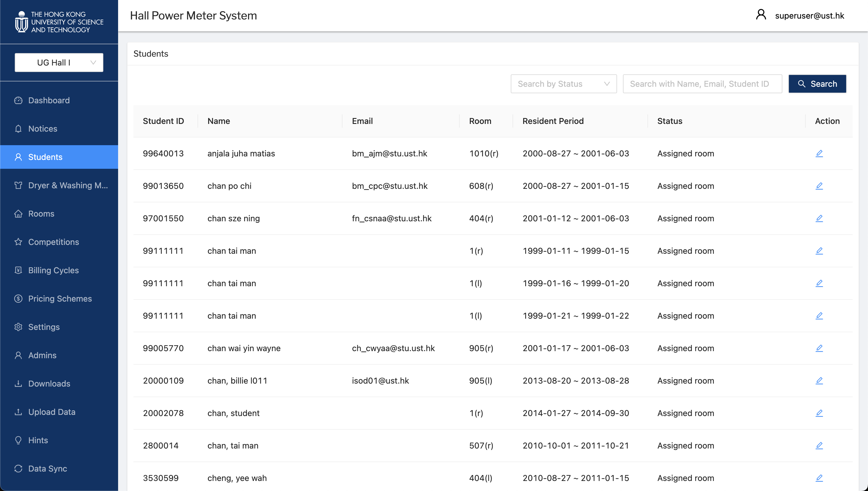Open the Data Sync page
The height and width of the screenshot is (491, 868).
48,468
